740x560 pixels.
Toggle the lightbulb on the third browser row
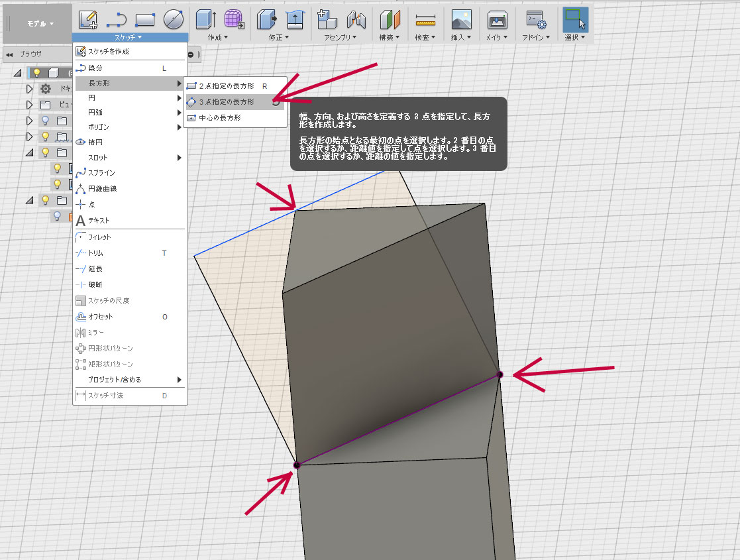point(46,121)
